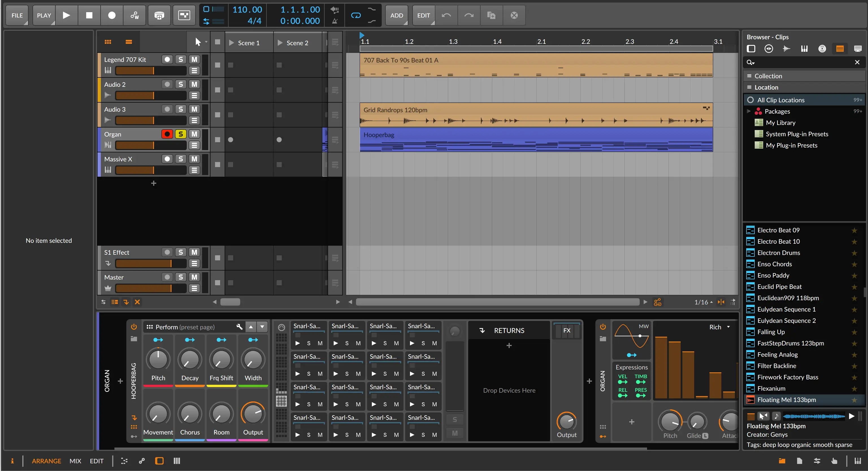
Task: Open the FILE menu
Action: (x=17, y=15)
